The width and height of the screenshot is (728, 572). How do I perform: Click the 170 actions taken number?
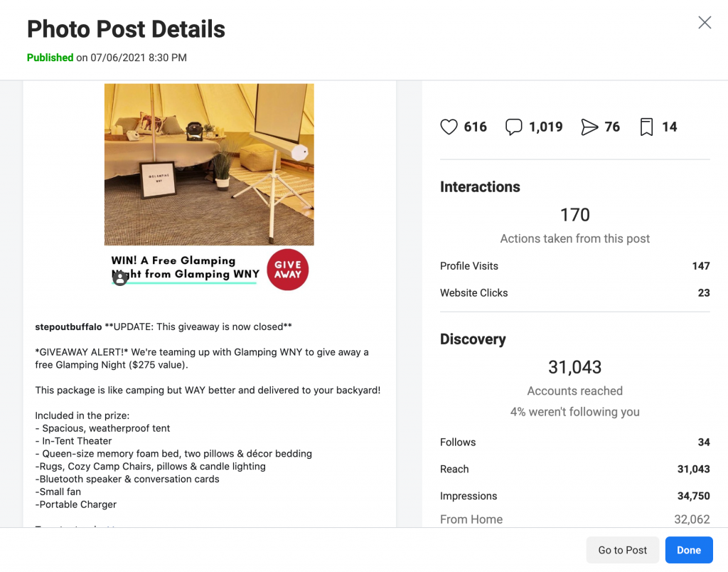tap(574, 215)
